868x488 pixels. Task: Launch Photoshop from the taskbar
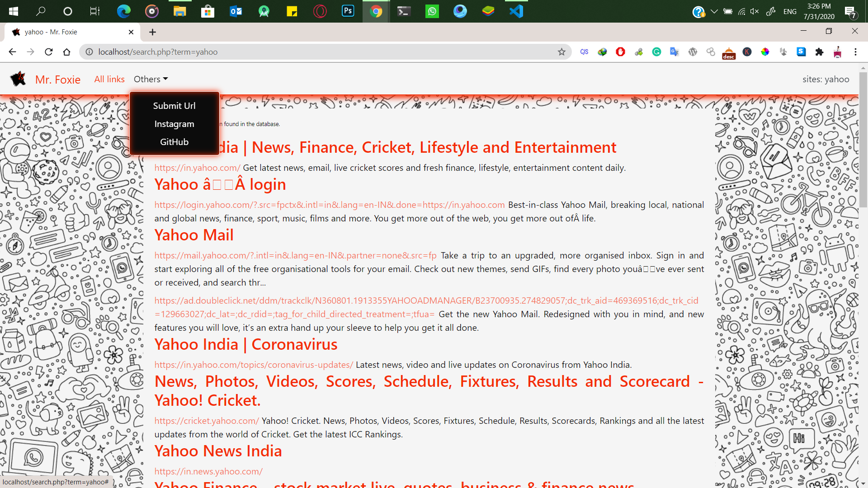click(x=348, y=11)
